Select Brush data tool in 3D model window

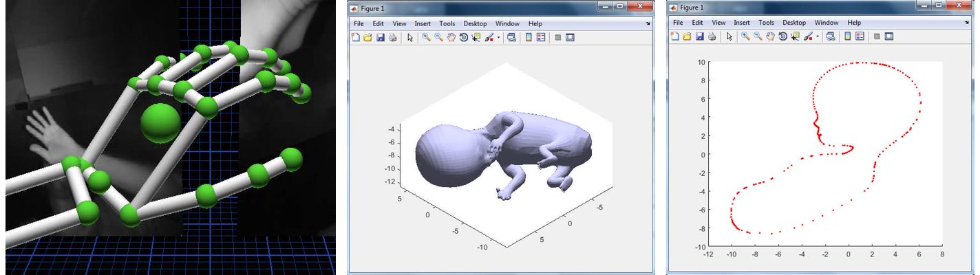pyautogui.click(x=489, y=37)
